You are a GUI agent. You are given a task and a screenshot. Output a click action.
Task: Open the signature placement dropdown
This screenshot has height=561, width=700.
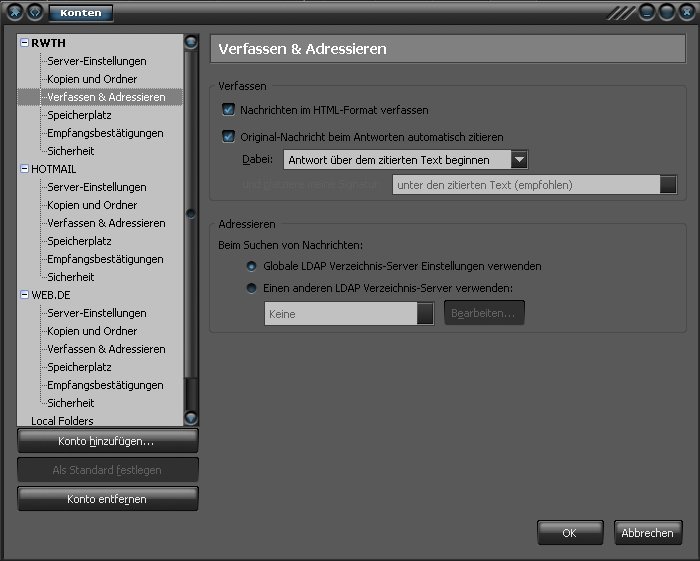pos(535,184)
